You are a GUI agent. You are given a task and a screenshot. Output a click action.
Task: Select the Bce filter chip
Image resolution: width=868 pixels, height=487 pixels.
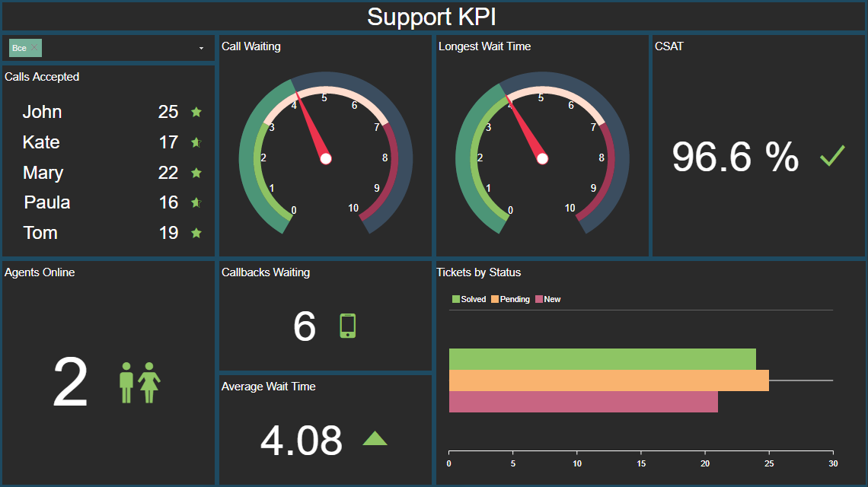point(19,47)
